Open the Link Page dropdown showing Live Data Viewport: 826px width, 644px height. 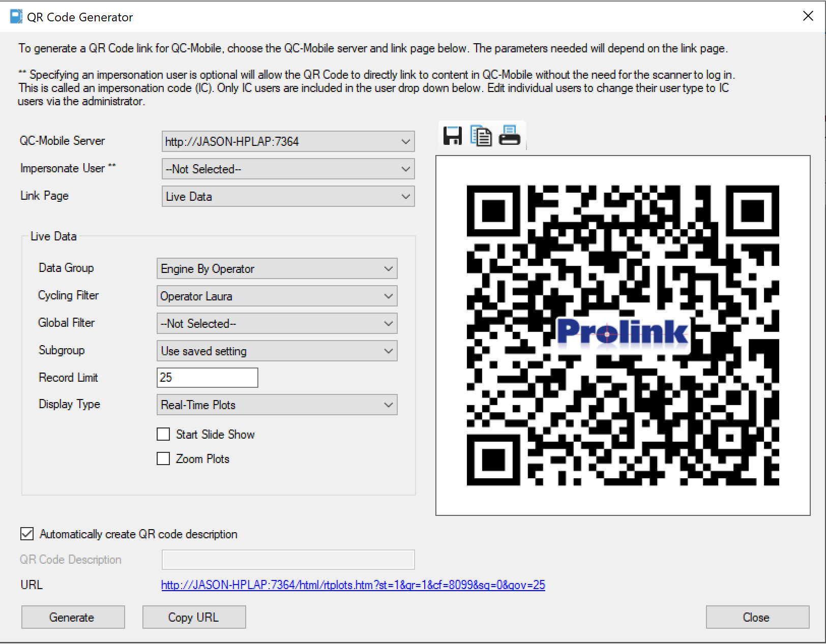click(288, 196)
